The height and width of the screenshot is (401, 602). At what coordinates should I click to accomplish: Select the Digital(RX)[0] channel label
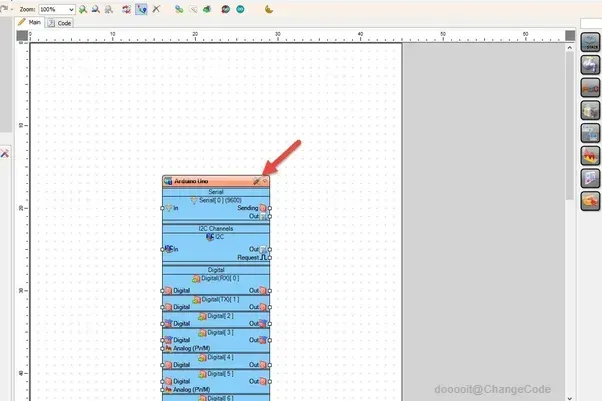point(220,278)
